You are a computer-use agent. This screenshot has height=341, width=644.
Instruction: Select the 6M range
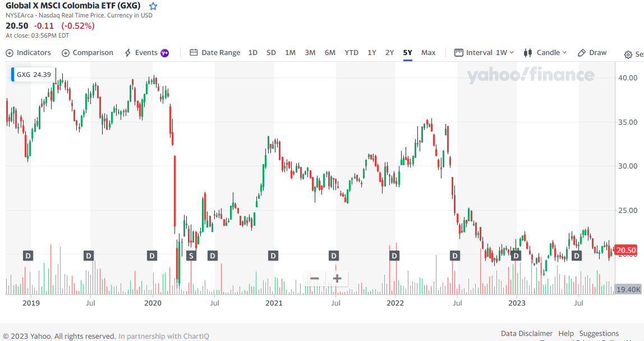click(330, 53)
